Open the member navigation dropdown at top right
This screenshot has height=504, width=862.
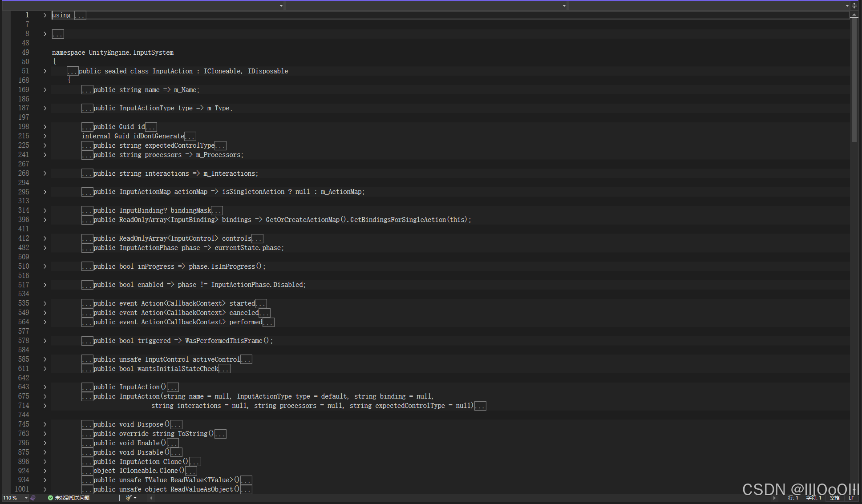click(x=847, y=6)
